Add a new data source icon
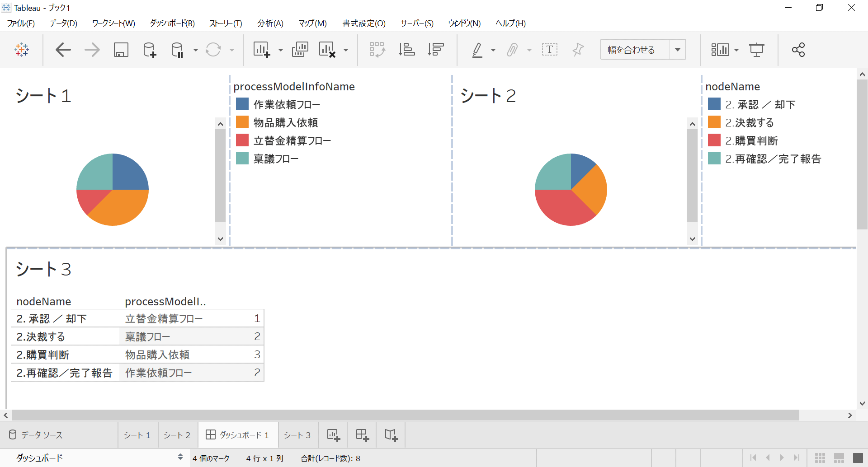This screenshot has height=467, width=868. click(x=150, y=50)
